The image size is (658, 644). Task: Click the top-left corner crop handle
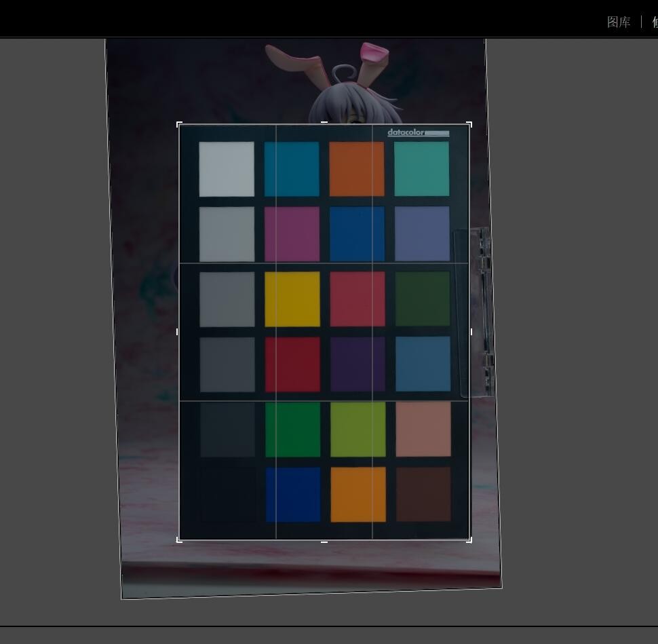[179, 124]
